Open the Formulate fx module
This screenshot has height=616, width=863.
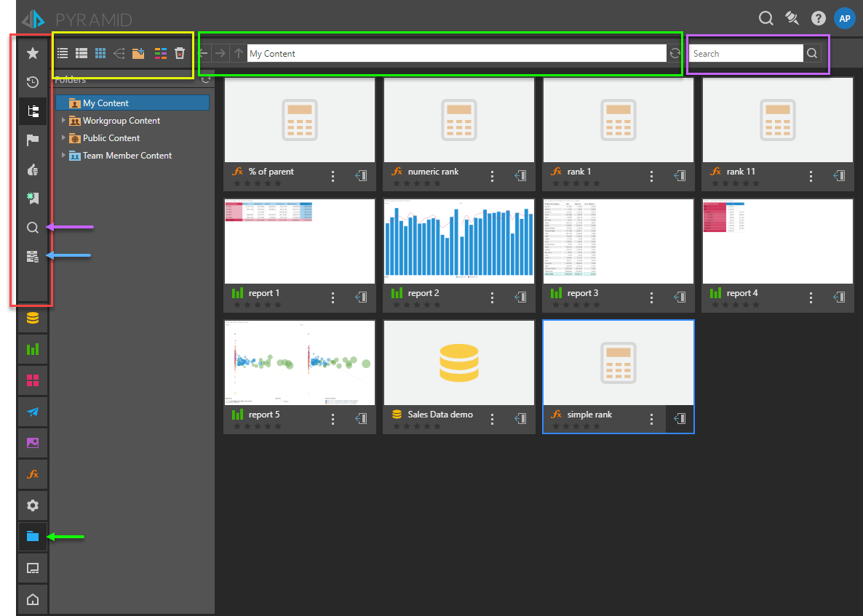[x=32, y=474]
